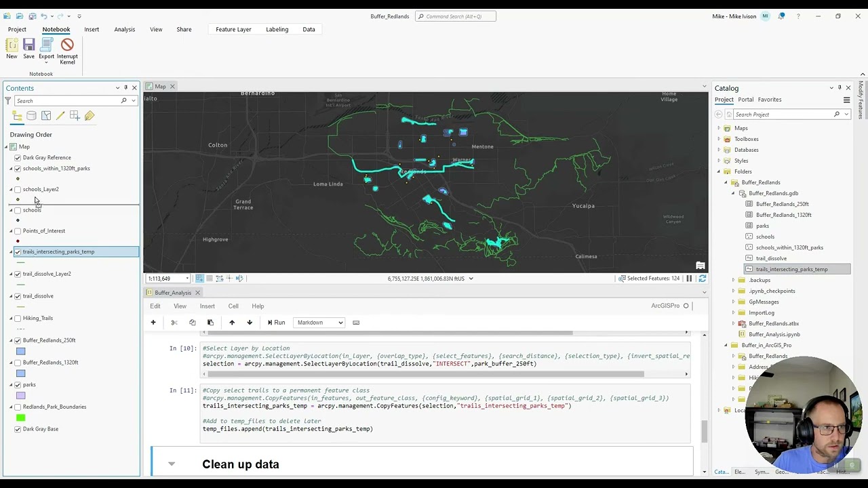The height and width of the screenshot is (488, 868).
Task: Switch Catalog to the Portal tab
Action: [x=745, y=100]
